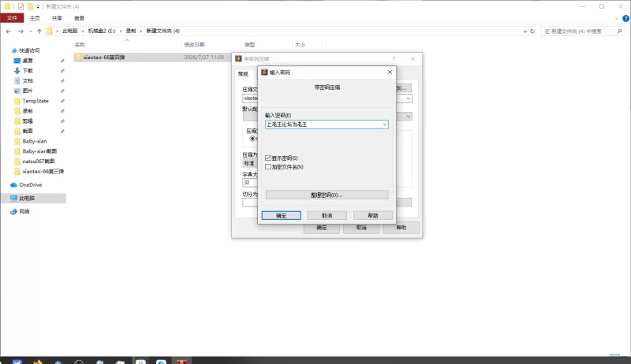Viewport: 631px width, 364px height.
Task: Click 帮助 in background compression dialog
Action: (x=401, y=228)
